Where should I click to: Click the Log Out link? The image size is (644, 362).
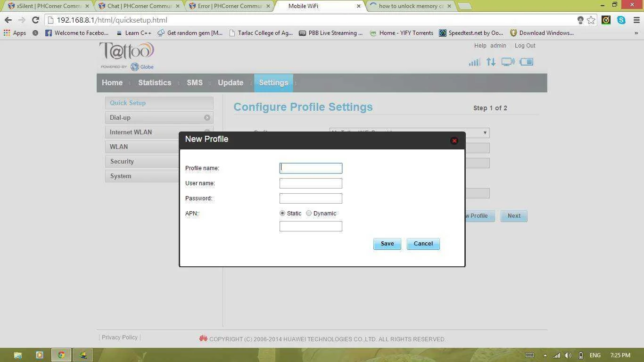(x=525, y=46)
